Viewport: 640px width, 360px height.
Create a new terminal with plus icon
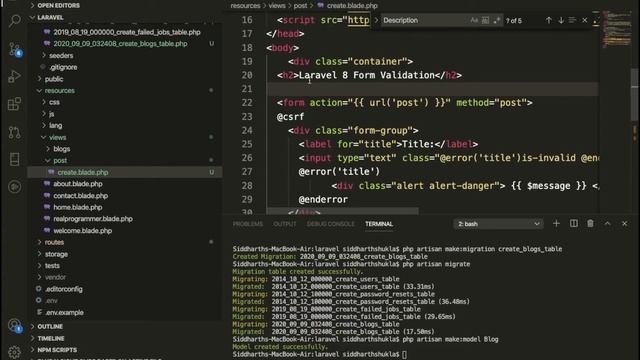556,224
